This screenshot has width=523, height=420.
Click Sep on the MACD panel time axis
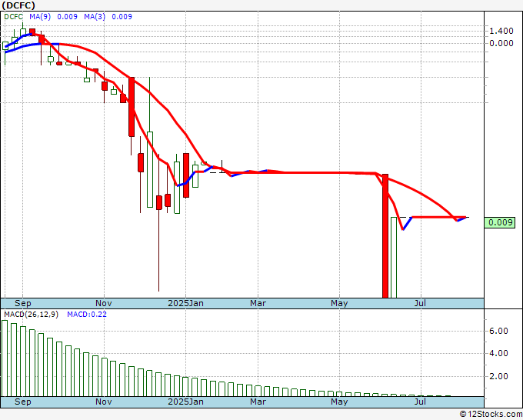(x=23, y=402)
